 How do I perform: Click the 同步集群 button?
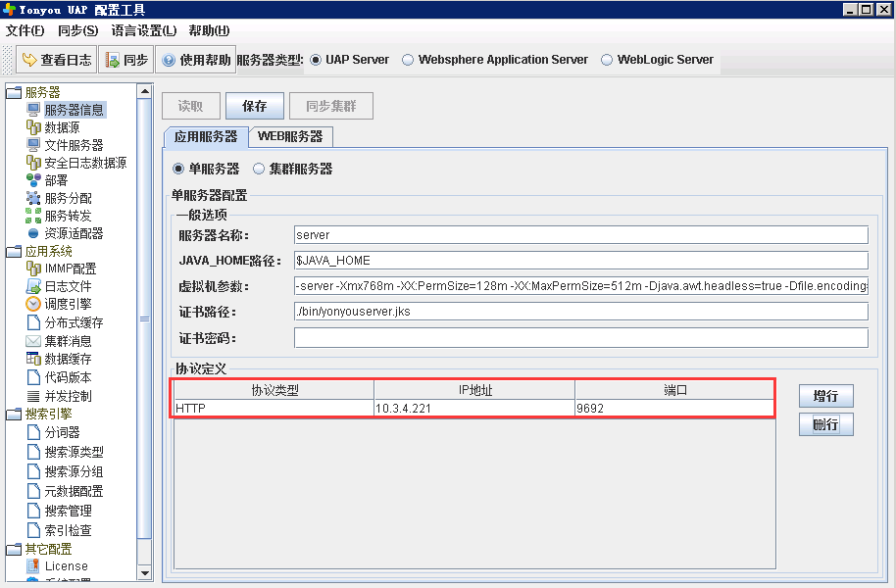pyautogui.click(x=331, y=106)
